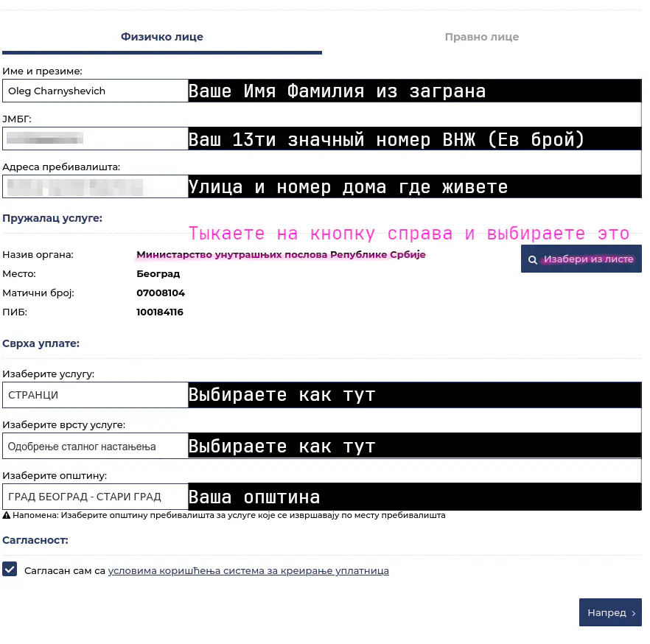Open the условима коришћења система link
Viewport: 650px width, 644px height.
pos(248,571)
